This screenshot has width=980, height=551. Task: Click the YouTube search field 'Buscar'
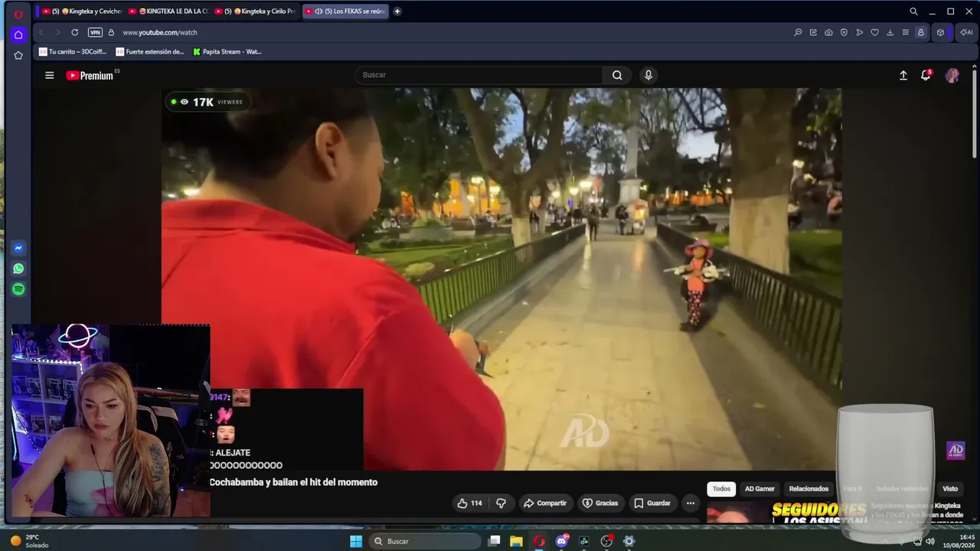pyautogui.click(x=479, y=75)
